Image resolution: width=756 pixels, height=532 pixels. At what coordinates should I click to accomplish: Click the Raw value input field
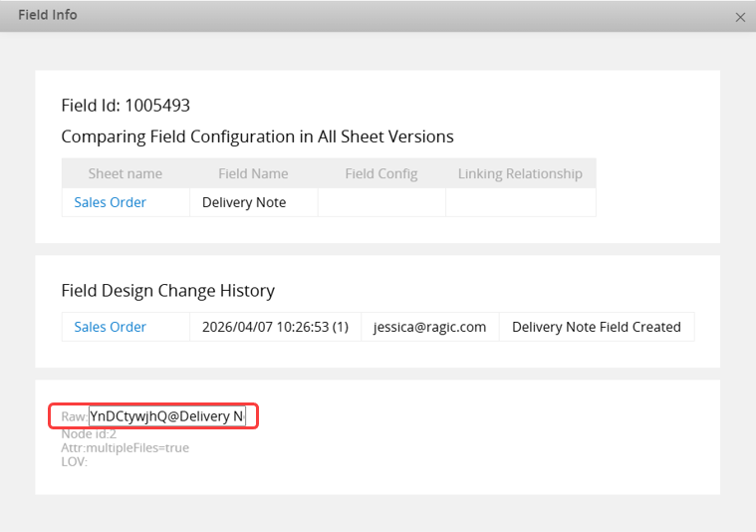point(166,415)
